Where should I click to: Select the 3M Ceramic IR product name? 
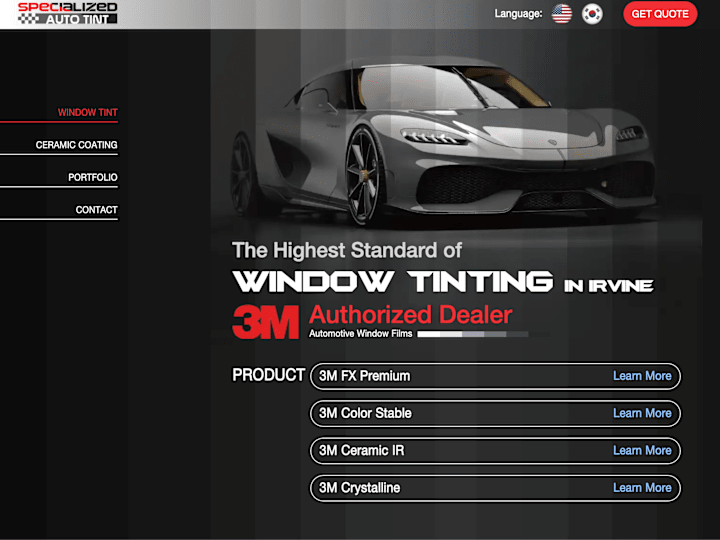pyautogui.click(x=361, y=450)
